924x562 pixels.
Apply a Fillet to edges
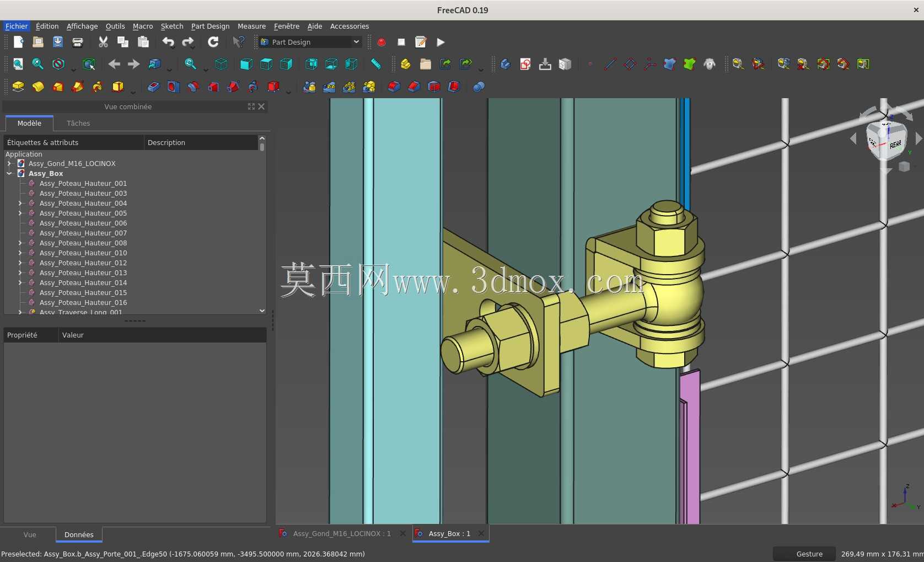click(394, 87)
